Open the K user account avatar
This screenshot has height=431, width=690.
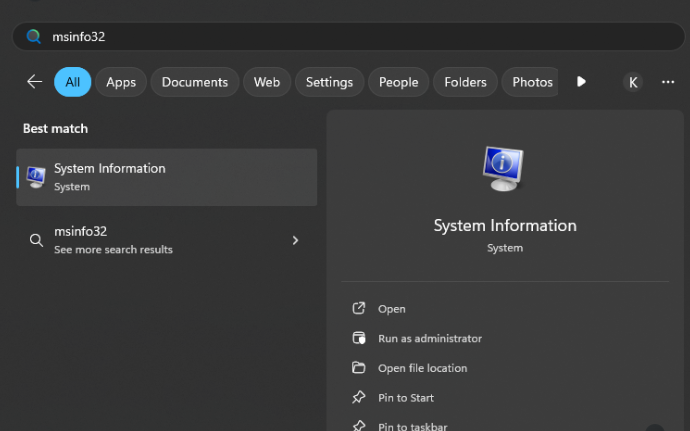pos(632,82)
